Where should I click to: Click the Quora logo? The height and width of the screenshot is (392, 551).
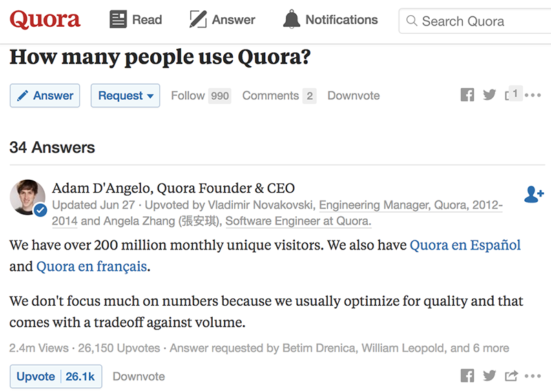point(45,20)
